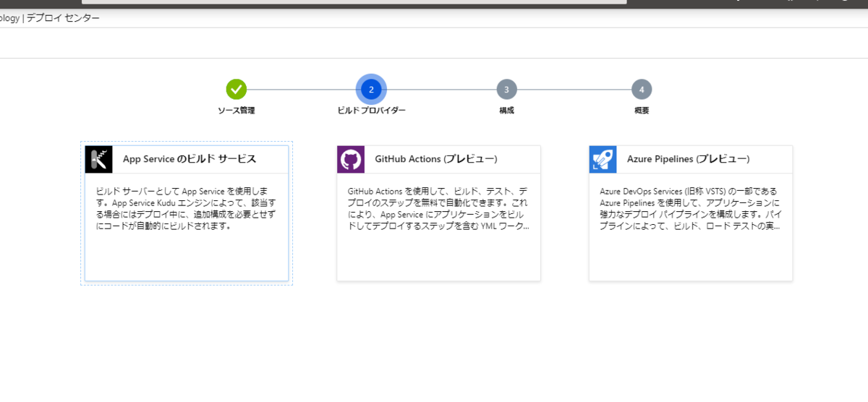Click the GitHub Octocat logo icon

tap(351, 159)
